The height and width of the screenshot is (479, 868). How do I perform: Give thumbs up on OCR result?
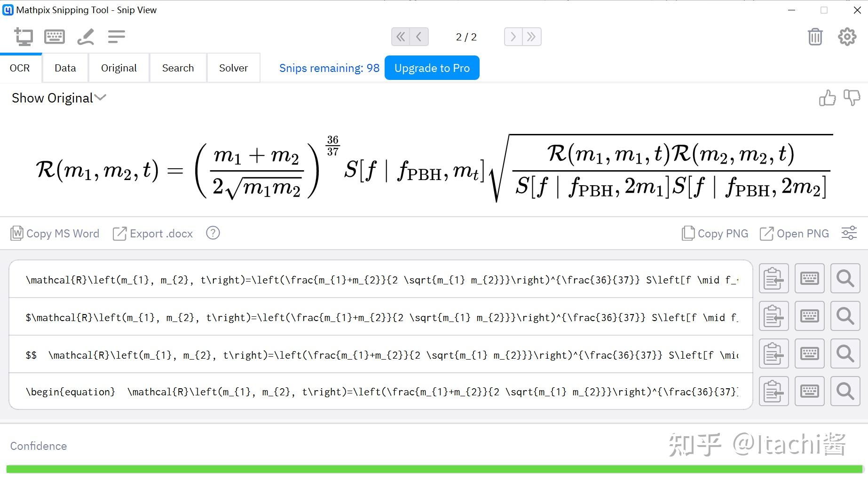[827, 98]
